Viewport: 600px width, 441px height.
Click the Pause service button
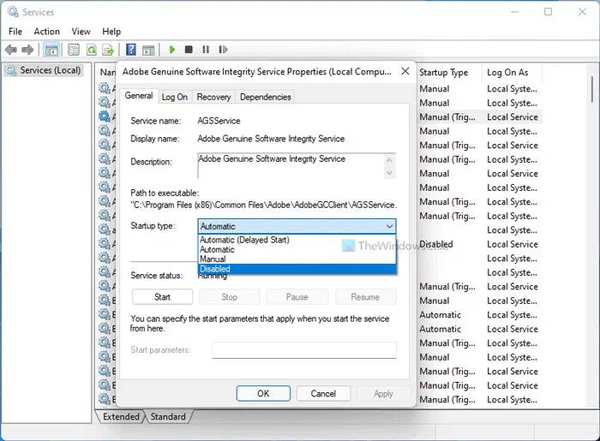(297, 297)
